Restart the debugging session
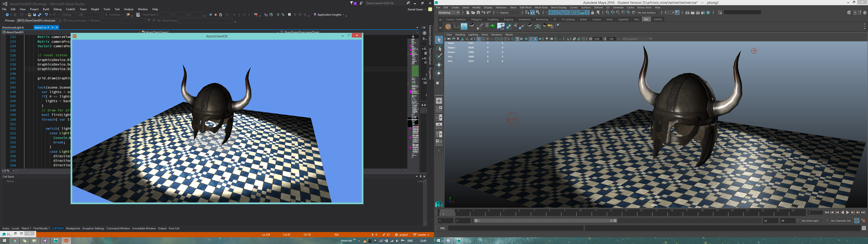 point(221,15)
